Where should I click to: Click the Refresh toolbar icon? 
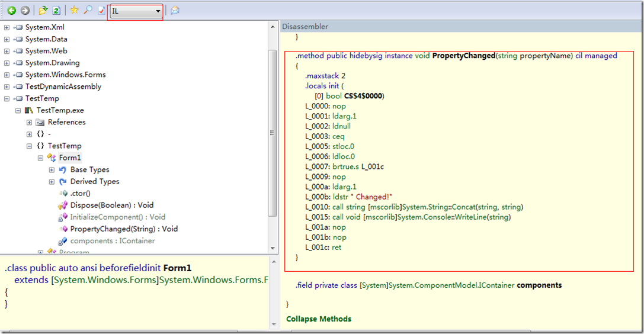click(x=56, y=11)
